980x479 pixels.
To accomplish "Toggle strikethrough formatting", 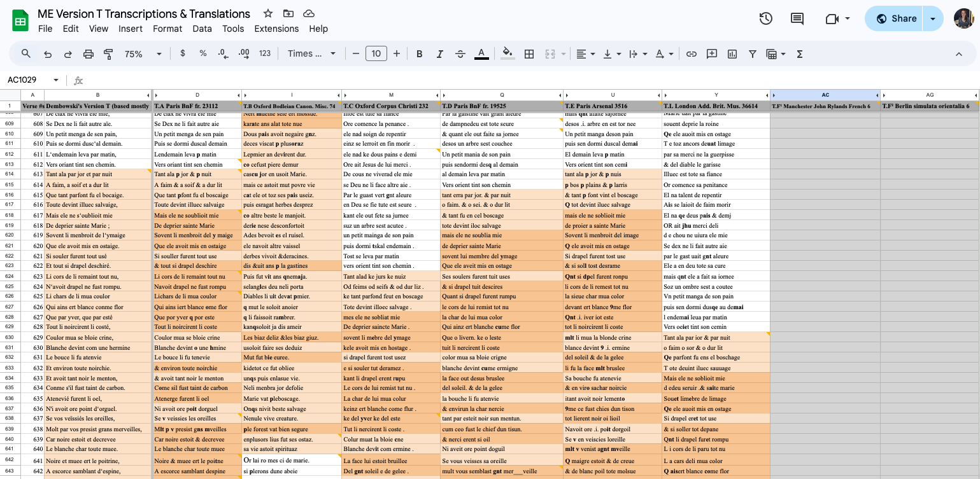I will [x=460, y=54].
